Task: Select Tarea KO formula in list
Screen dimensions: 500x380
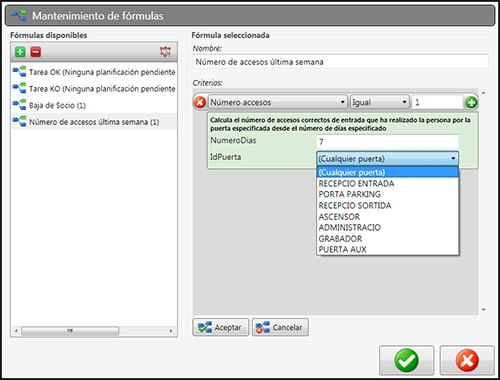Action: tap(94, 88)
